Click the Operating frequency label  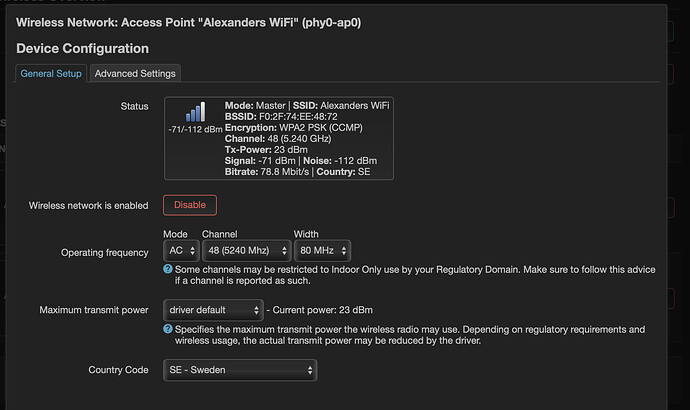coord(105,252)
